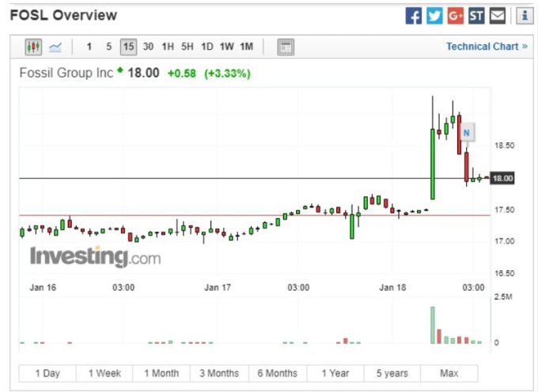Select the 1D interval
538x392 pixels.
tap(207, 47)
